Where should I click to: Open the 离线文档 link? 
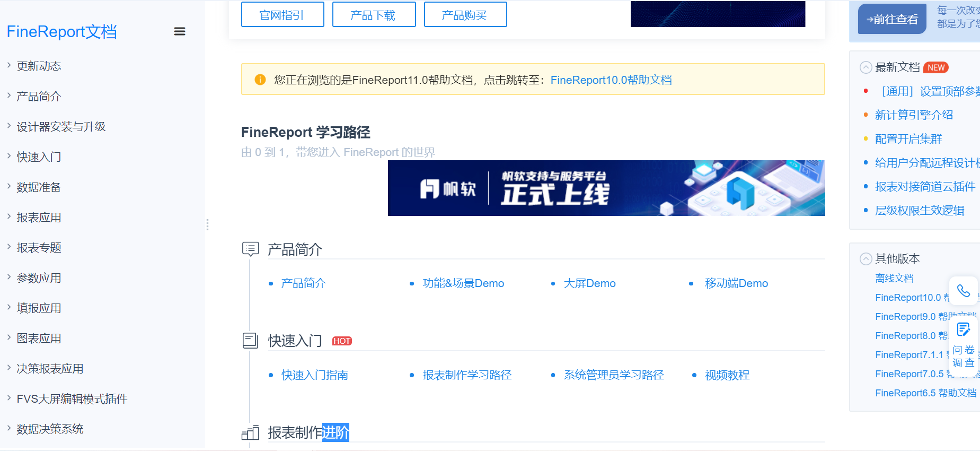(x=894, y=279)
